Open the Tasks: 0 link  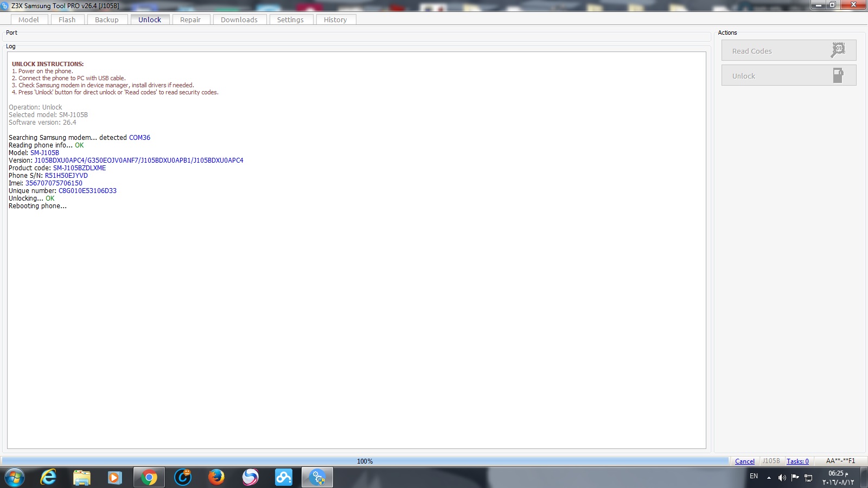[797, 461]
